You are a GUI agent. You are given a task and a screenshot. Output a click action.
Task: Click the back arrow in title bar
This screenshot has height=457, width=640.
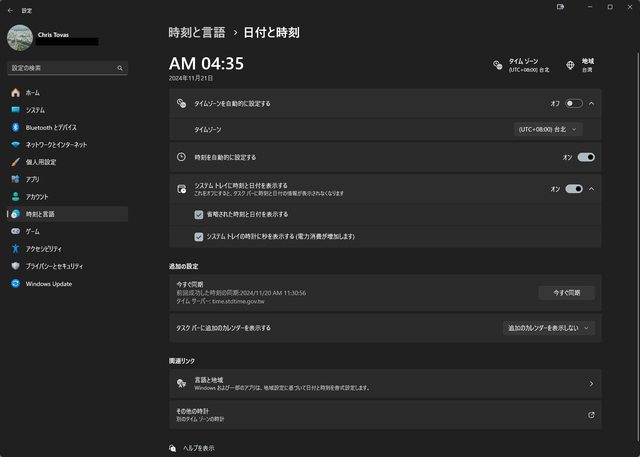pos(10,8)
